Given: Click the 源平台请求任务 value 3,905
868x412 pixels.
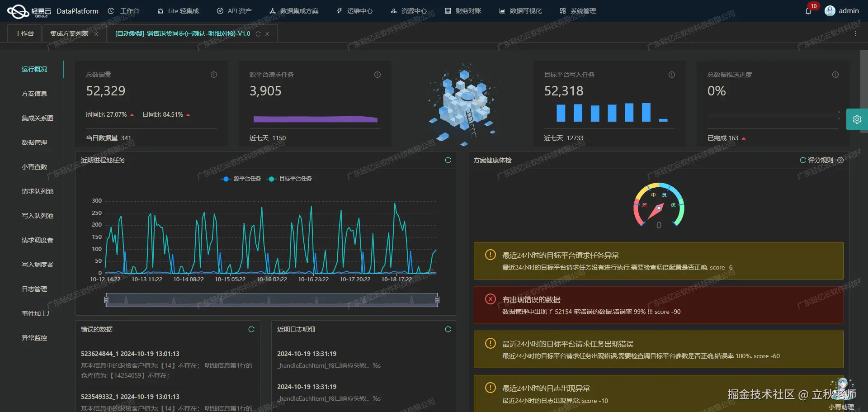Looking at the screenshot, I should pos(265,91).
